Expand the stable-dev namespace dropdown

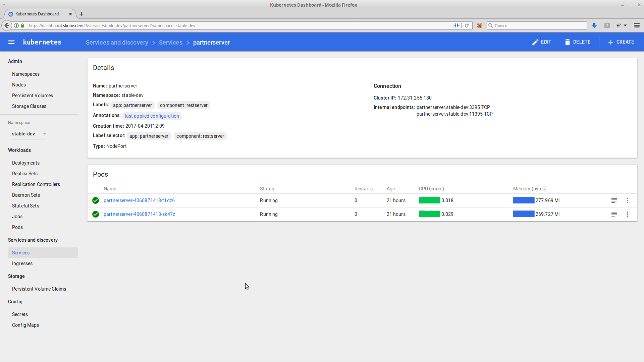tap(45, 134)
